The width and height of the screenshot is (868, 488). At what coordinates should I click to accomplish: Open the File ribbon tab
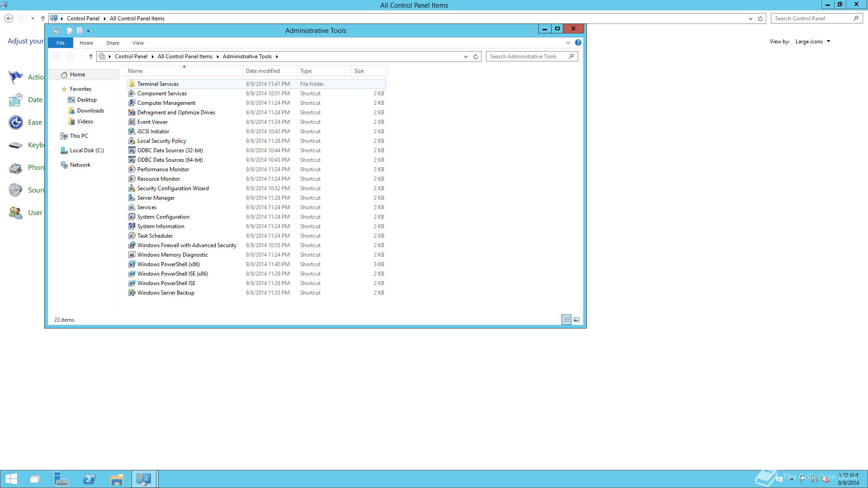point(61,43)
